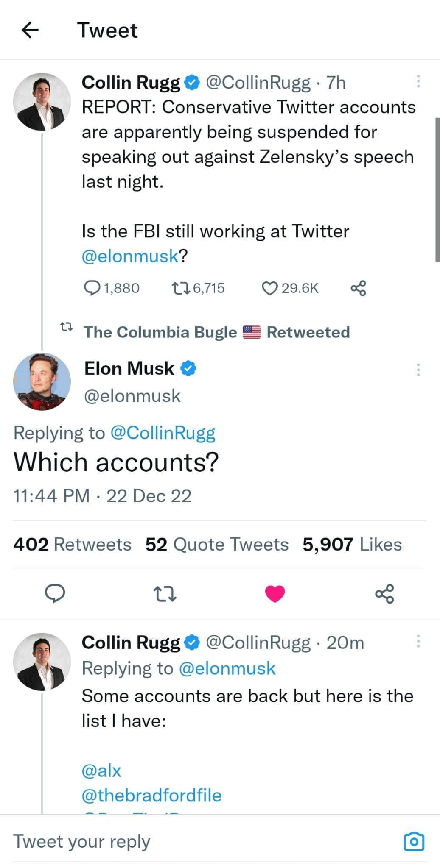Open more options on Collin Rugg's 7h tweet
This screenshot has height=868, width=440.
(x=418, y=81)
